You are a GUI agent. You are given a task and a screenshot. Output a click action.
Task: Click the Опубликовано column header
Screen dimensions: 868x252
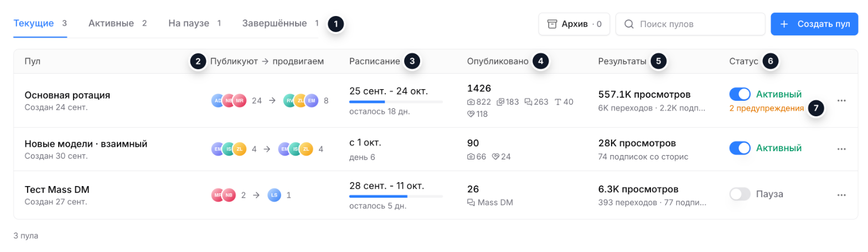[498, 61]
